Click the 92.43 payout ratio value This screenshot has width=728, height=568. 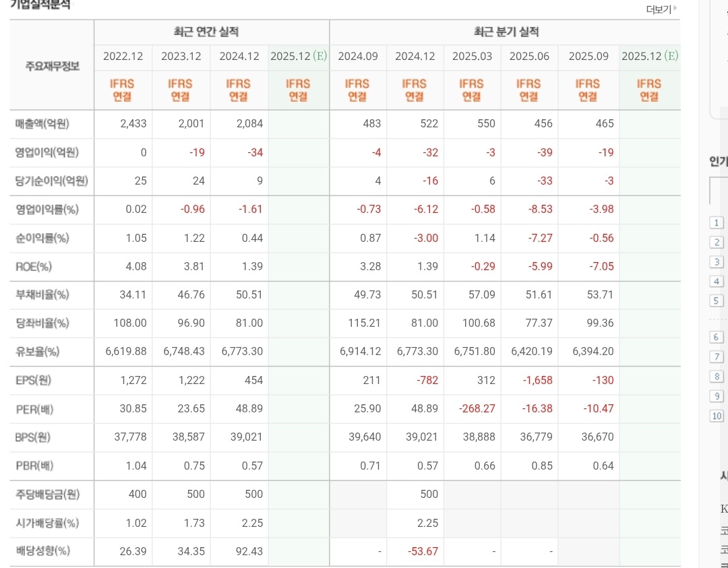[249, 551]
